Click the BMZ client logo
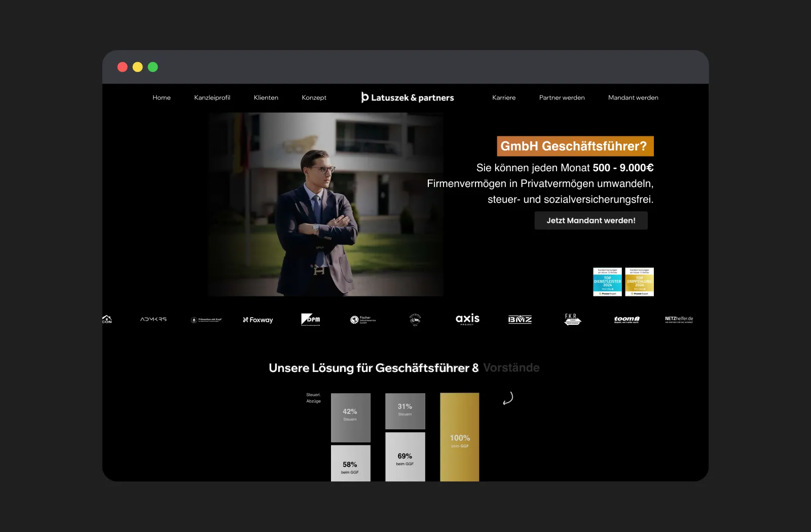The height and width of the screenshot is (532, 811). [520, 319]
